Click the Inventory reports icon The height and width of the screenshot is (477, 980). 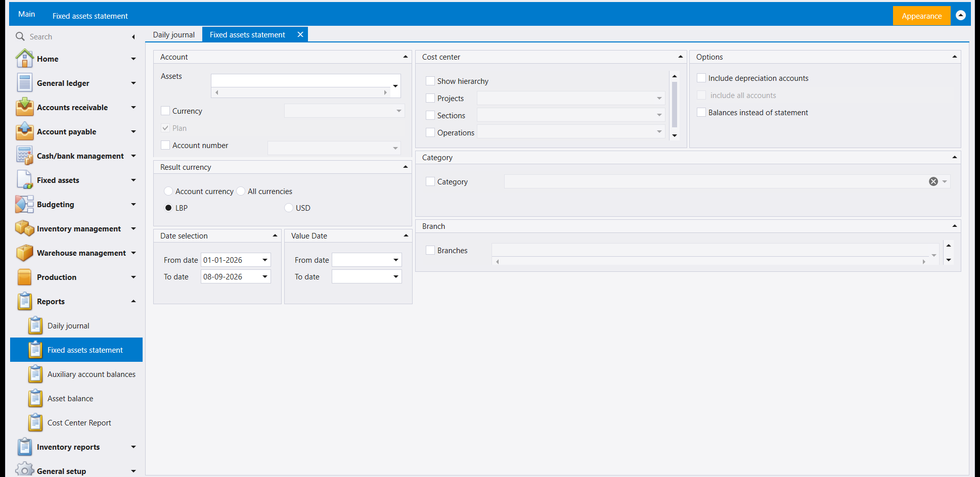tap(24, 447)
